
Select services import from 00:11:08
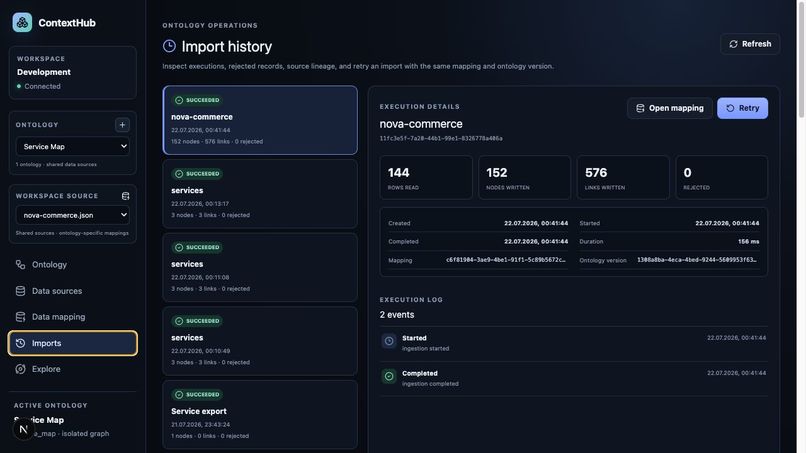(260, 267)
